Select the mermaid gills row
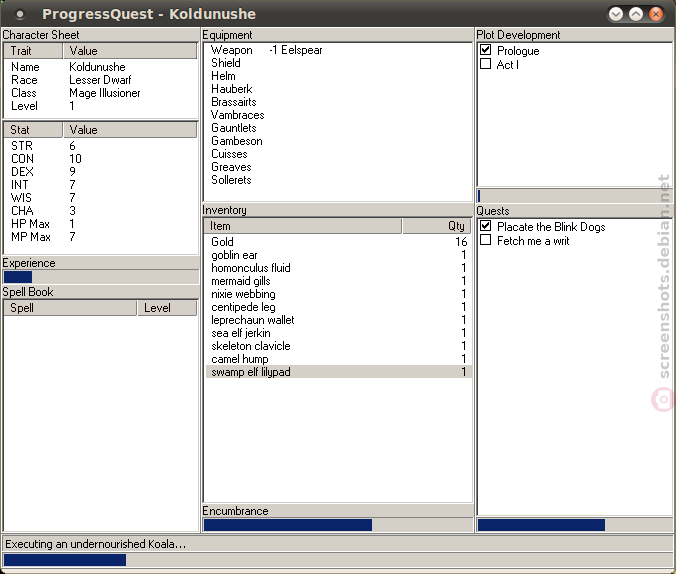 coord(338,281)
